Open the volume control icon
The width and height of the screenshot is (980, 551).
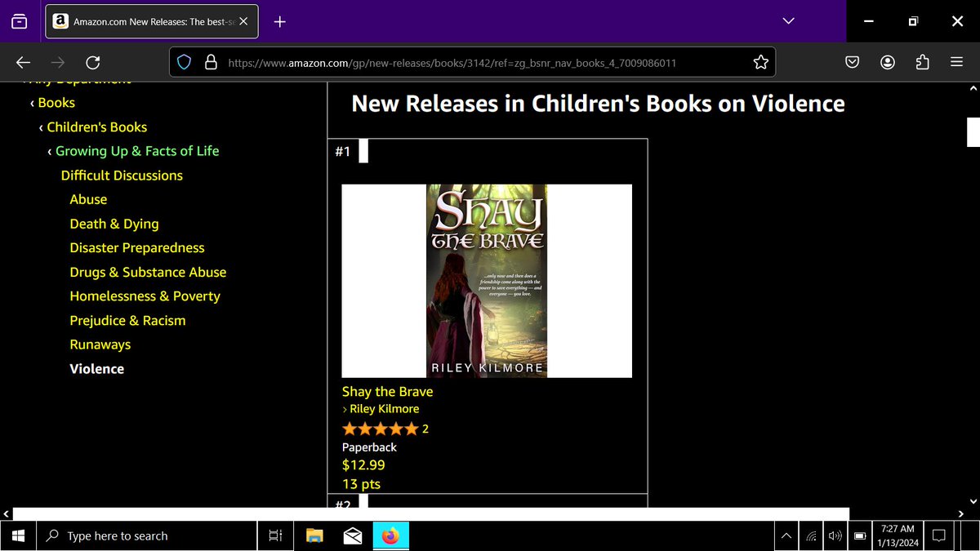835,536
